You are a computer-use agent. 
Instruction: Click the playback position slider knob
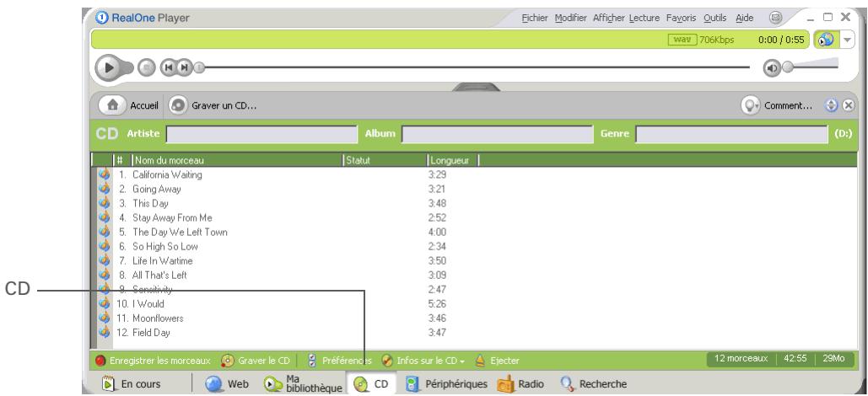(x=199, y=68)
